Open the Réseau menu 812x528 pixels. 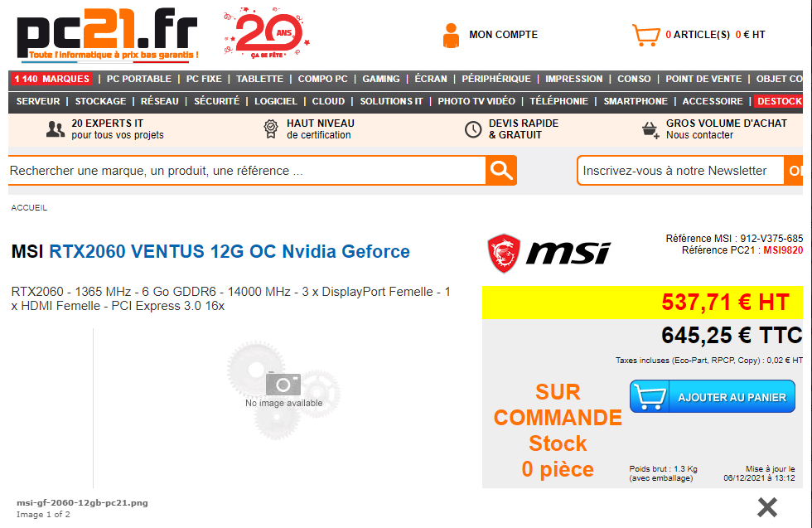159,101
